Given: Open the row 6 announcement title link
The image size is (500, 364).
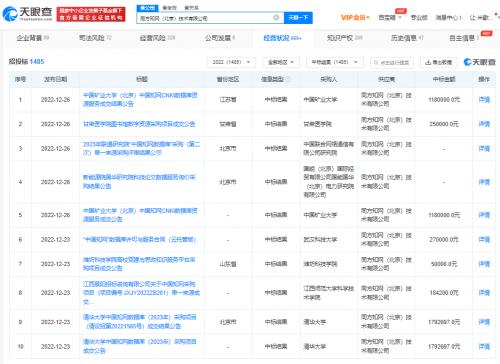Looking at the screenshot, I should 139,239.
